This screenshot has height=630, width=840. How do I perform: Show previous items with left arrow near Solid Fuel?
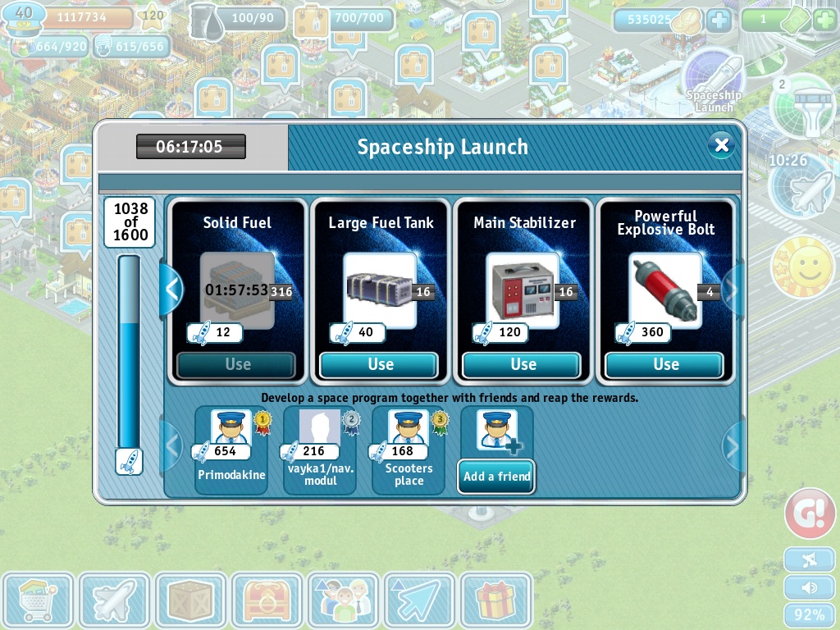(171, 290)
